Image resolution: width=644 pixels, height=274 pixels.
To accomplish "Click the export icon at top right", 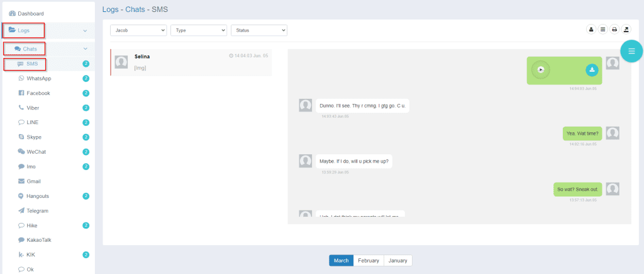I will 626,30.
